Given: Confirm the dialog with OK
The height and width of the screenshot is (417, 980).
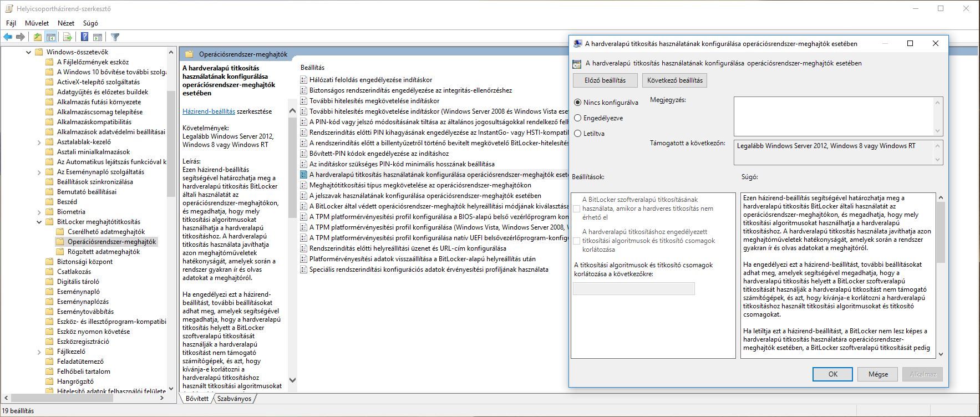Looking at the screenshot, I should tap(832, 374).
